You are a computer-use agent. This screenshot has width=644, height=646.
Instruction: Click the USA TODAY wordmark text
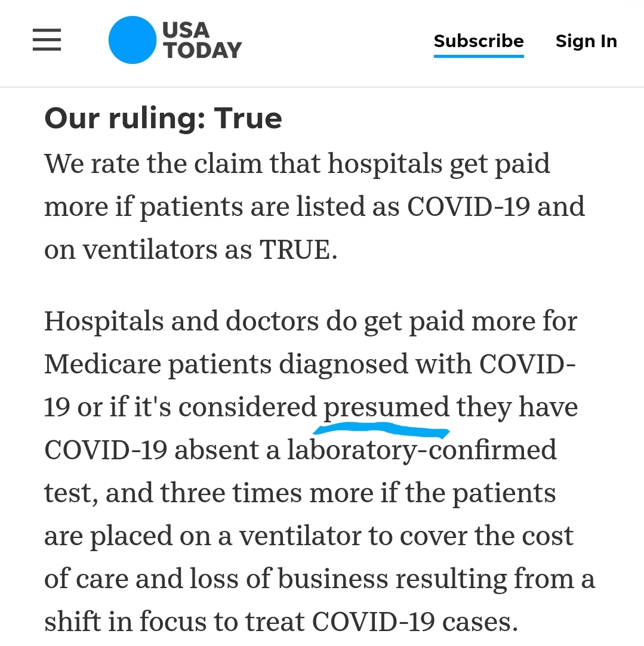point(202,40)
